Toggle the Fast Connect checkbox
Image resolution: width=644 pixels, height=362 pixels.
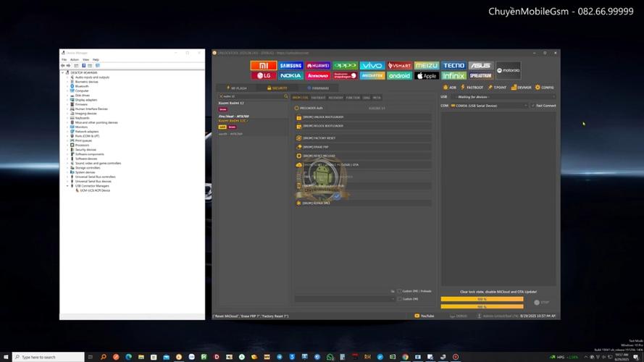coord(533,106)
